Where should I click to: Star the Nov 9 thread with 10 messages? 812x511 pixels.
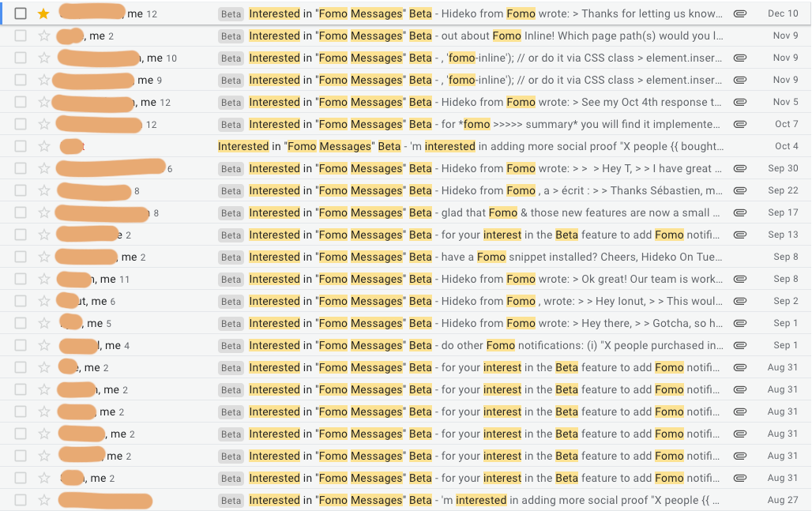pyautogui.click(x=43, y=58)
